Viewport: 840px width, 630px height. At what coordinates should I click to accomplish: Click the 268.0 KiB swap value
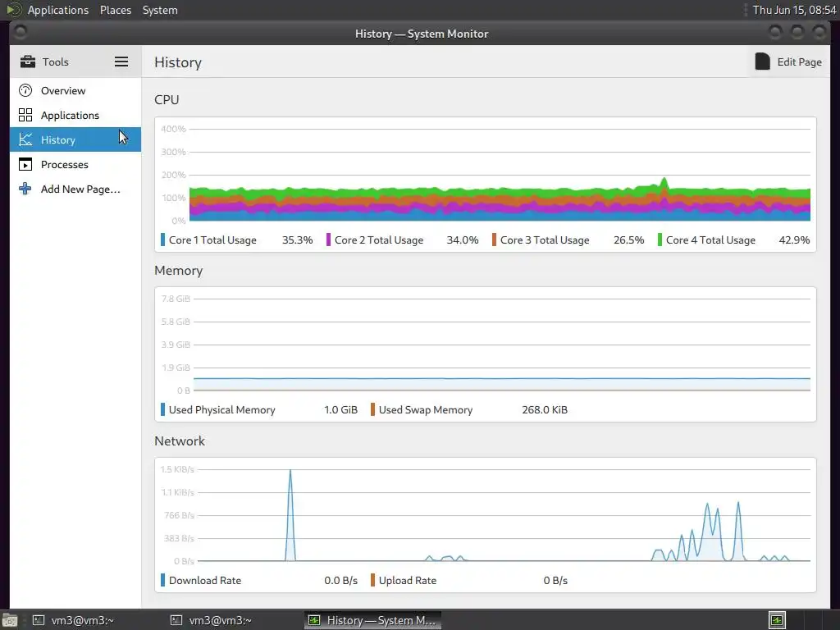click(x=545, y=410)
